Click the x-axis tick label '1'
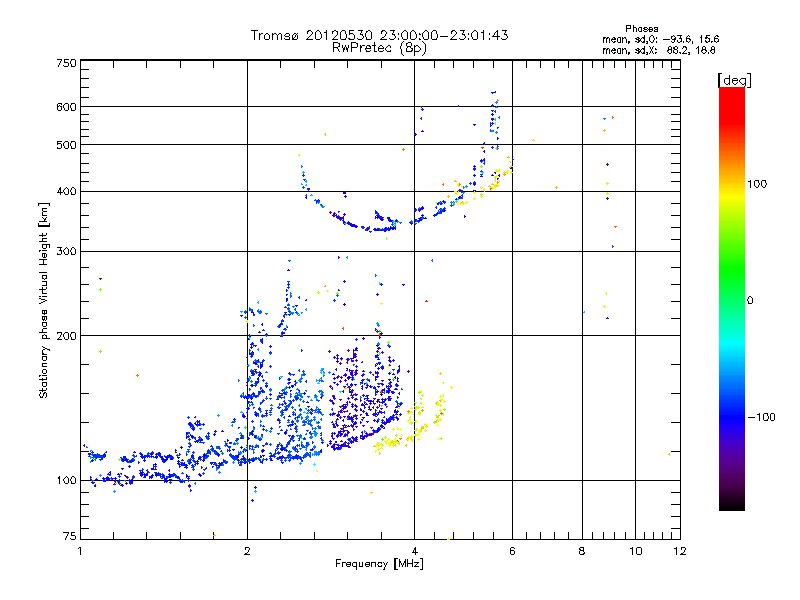The height and width of the screenshot is (600, 800). click(81, 551)
